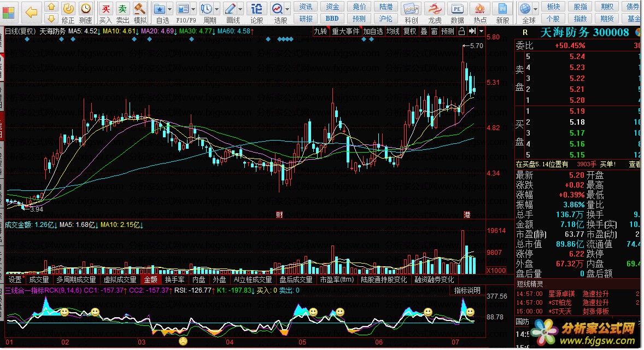The image size is (644, 350).
Task: Click the 设置 settings button
Action: coord(15,280)
